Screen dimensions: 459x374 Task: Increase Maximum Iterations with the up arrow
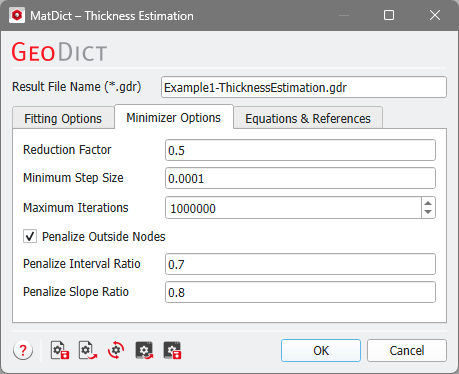click(x=428, y=203)
